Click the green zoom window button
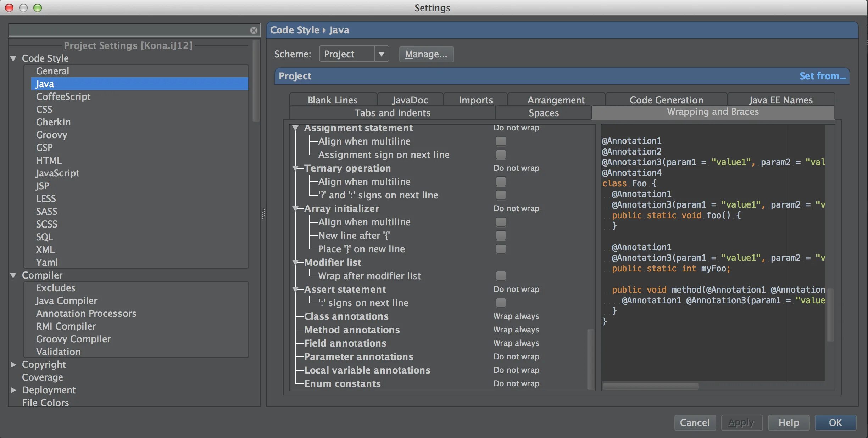This screenshot has height=438, width=868. click(38, 7)
